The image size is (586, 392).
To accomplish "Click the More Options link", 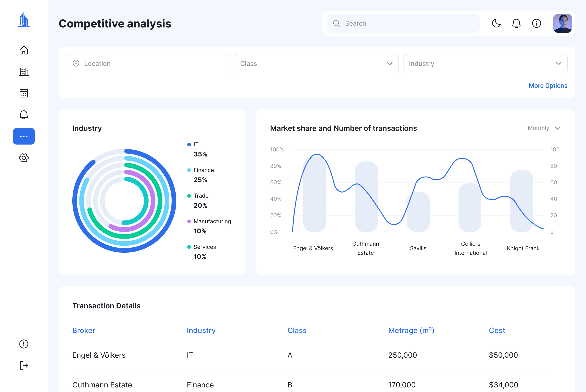I will [548, 86].
